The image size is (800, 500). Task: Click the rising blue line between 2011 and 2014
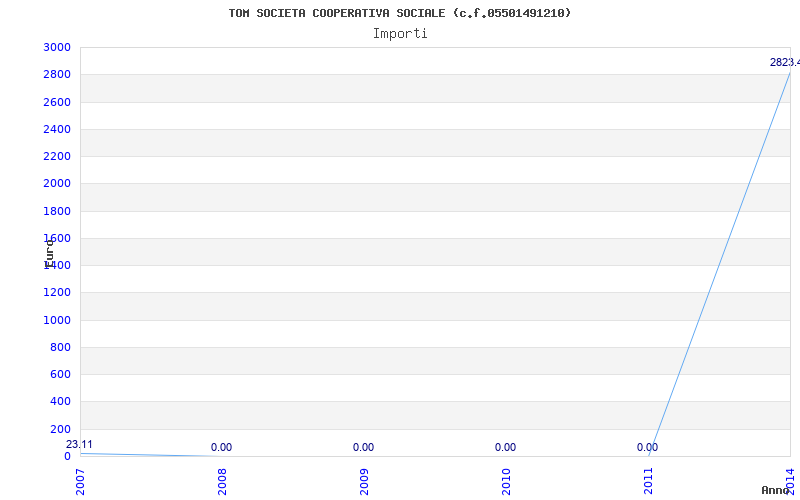pos(719,264)
